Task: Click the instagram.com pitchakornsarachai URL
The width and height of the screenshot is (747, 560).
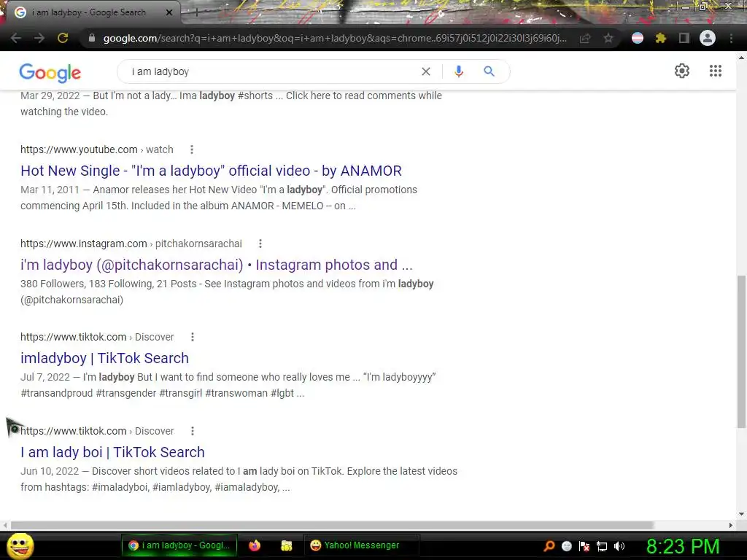Action: pos(131,244)
